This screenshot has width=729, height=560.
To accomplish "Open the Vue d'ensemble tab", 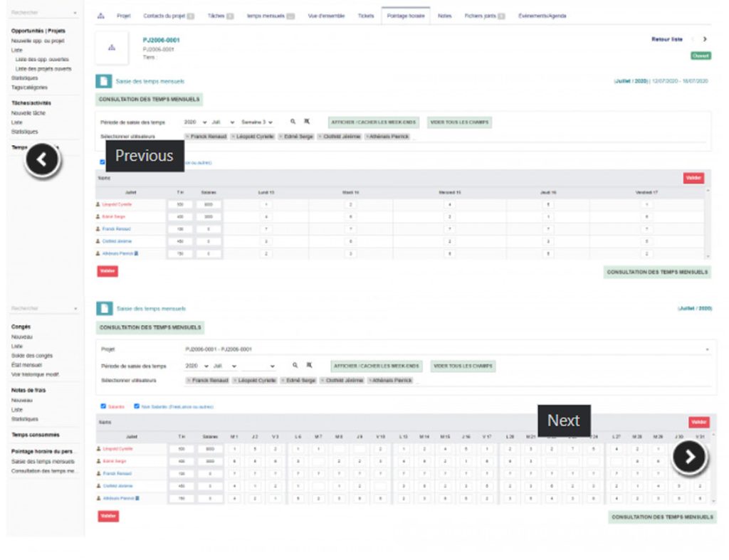I will click(x=326, y=16).
